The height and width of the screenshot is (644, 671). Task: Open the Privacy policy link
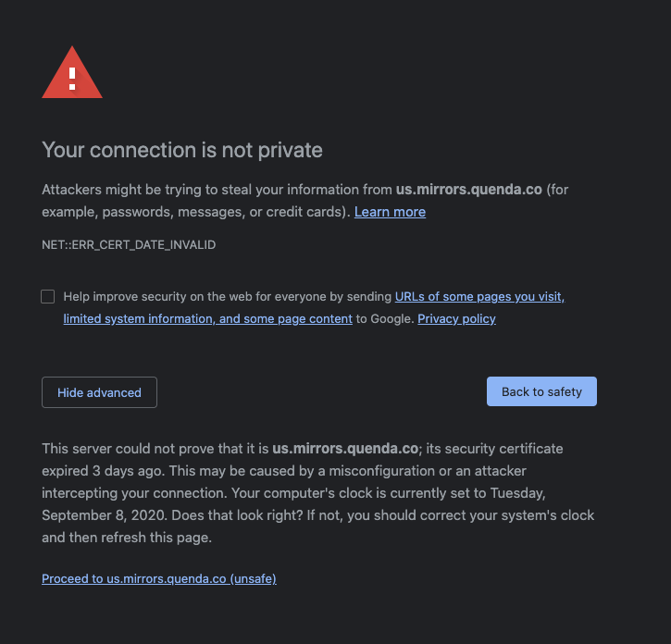[456, 318]
